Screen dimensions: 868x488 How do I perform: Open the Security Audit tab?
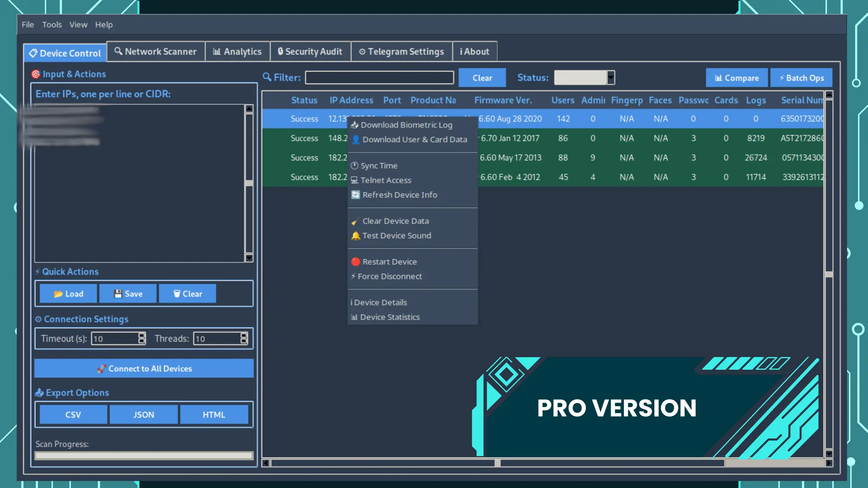pos(310,52)
